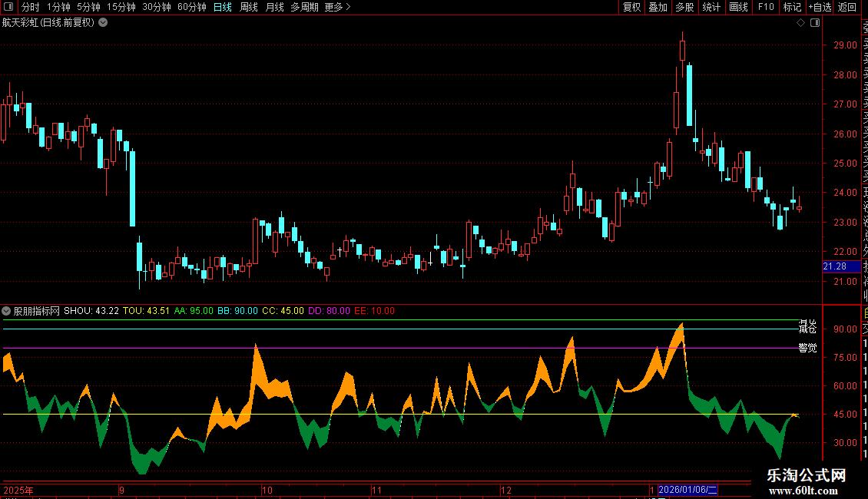The image size is (868, 499).
Task: Click the SHOU: 43.22 indicator value
Action: pos(91,311)
